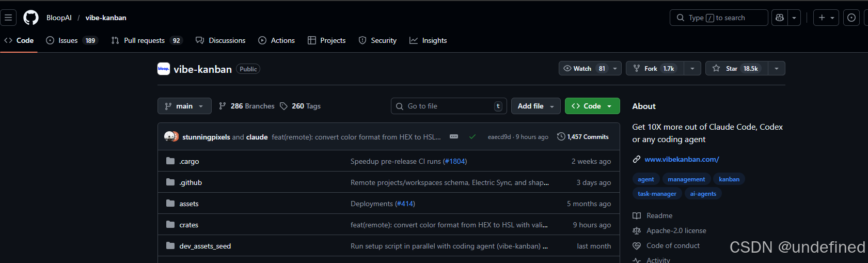This screenshot has width=868, height=263.
Task: Open the Add file dropdown
Action: click(x=536, y=106)
